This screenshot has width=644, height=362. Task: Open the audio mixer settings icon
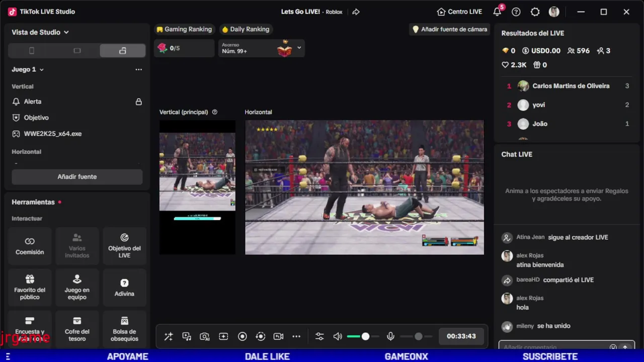tap(319, 336)
